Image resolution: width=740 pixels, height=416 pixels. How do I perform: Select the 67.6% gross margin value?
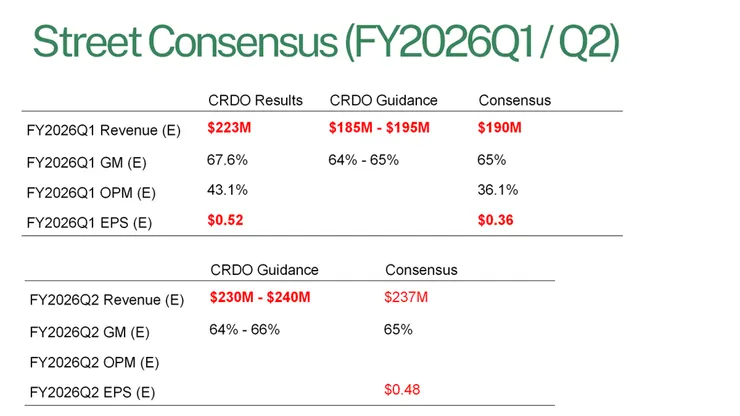pos(227,160)
